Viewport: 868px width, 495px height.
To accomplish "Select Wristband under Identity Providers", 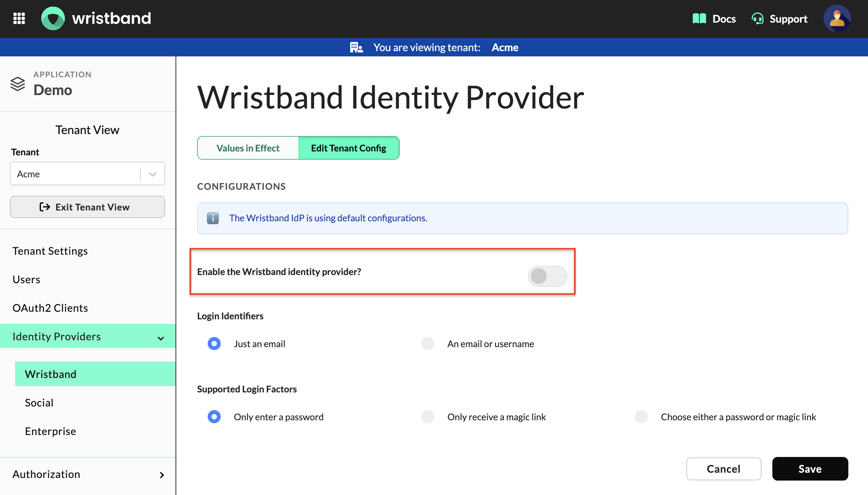I will point(95,374).
